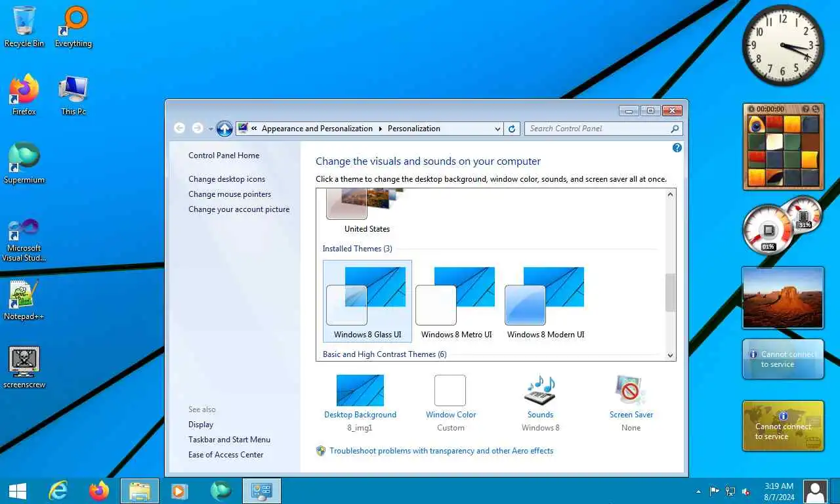Open the Sounds icon

click(x=540, y=390)
